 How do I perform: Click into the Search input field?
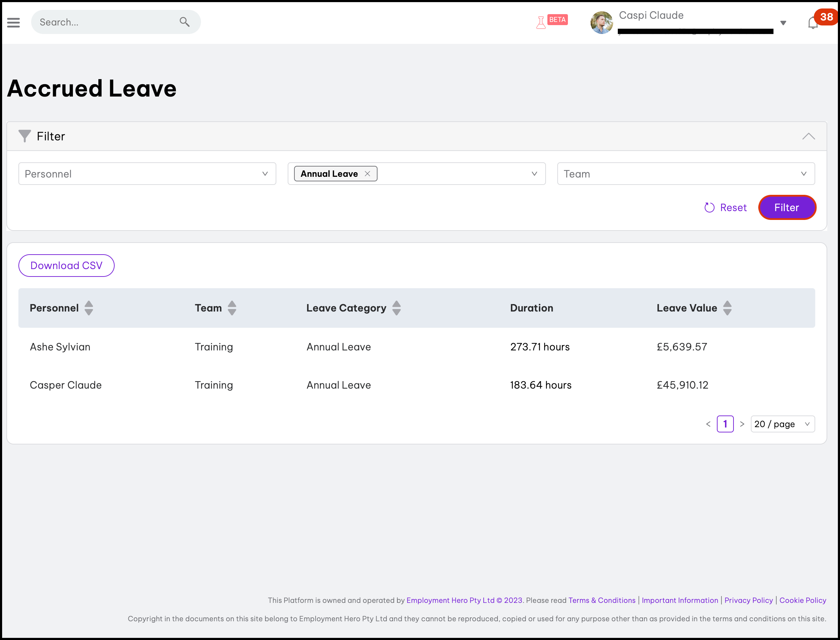(x=103, y=22)
